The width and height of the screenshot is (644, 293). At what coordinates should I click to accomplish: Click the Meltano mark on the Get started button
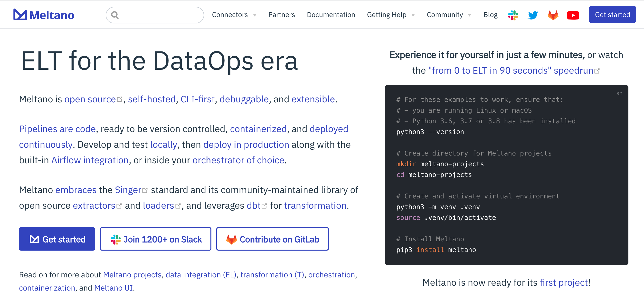coord(34,239)
